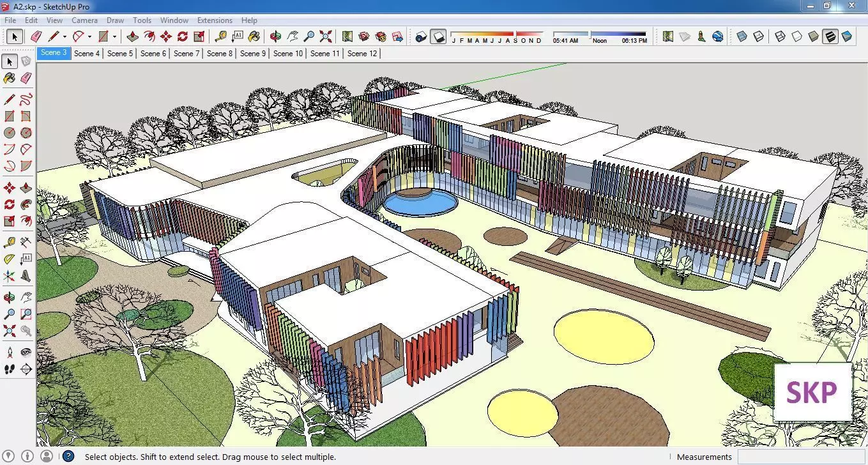Open the Camera menu
This screenshot has height=465, width=868.
point(84,20)
